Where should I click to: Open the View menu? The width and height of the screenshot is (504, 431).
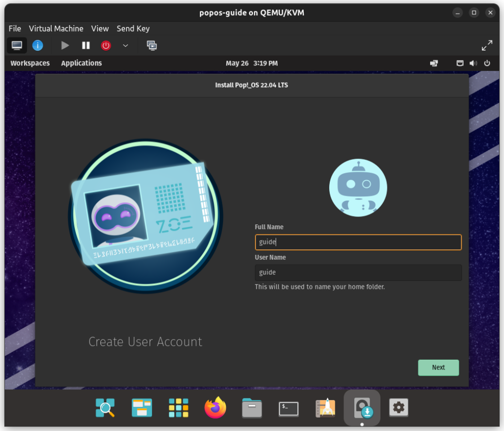tap(100, 29)
